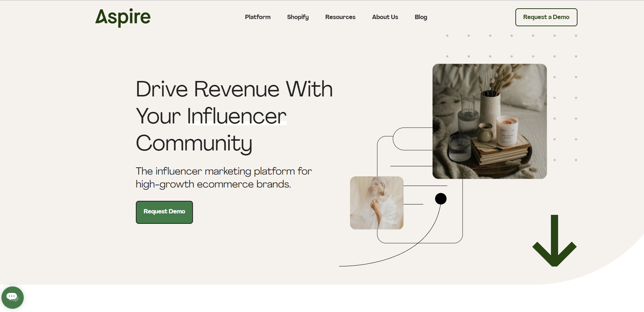644x312 pixels.
Task: Click the Aspire logo
Action: 123,17
